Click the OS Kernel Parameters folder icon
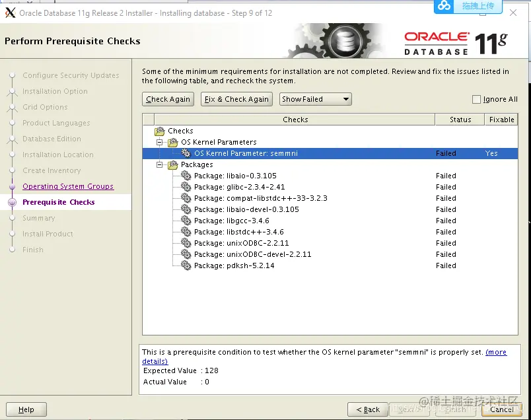The width and height of the screenshot is (531, 420). (173, 142)
